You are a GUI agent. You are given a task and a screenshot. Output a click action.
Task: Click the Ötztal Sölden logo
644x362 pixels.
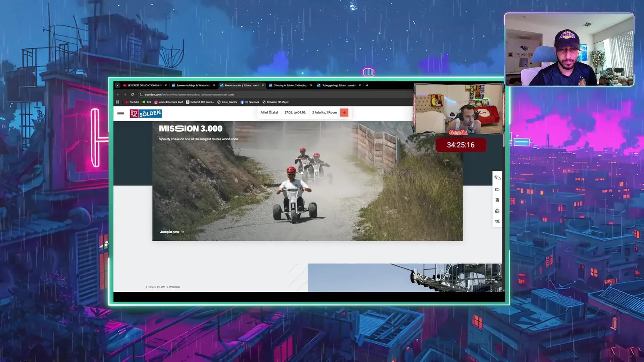coord(145,114)
